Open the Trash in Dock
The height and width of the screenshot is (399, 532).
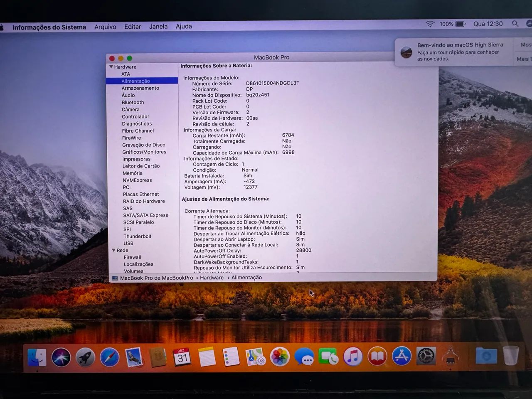(511, 355)
